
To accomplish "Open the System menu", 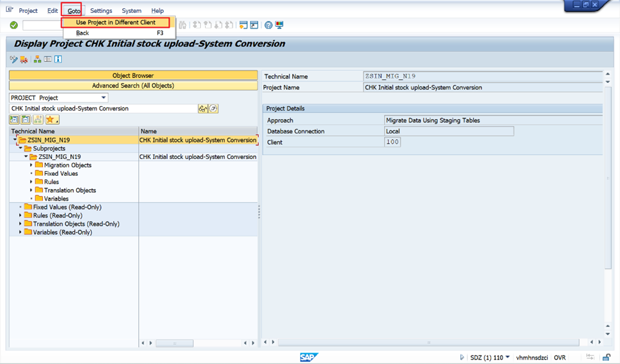I will point(132,11).
